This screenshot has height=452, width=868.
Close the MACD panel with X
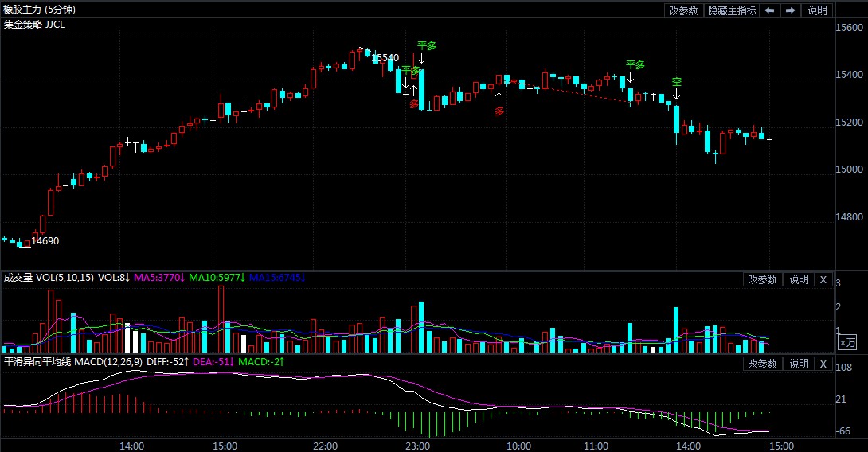pos(823,364)
